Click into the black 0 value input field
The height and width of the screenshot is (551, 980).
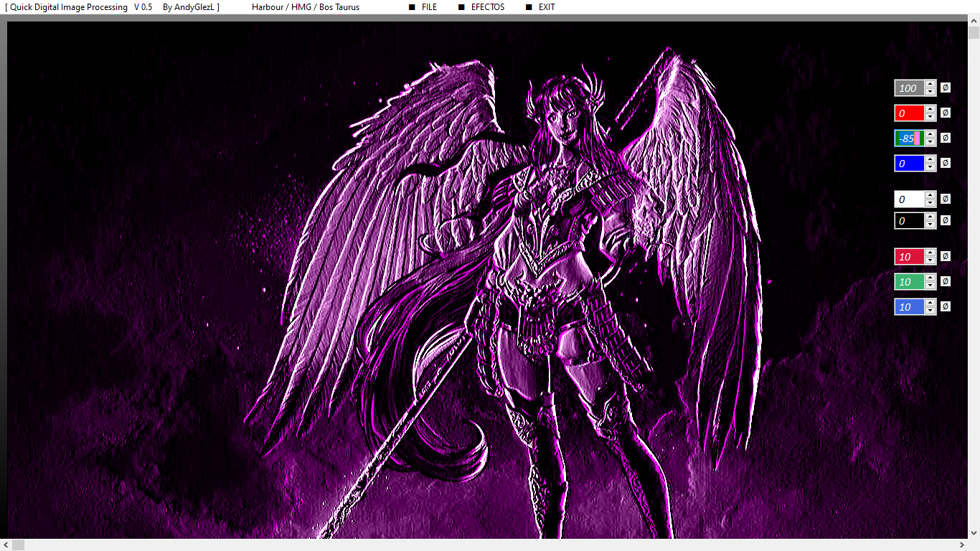tap(909, 221)
